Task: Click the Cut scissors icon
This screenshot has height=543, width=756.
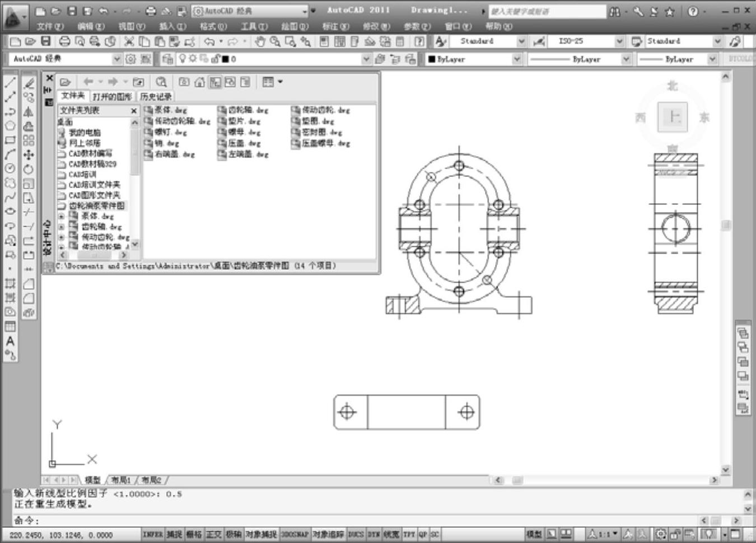Action: point(129,41)
